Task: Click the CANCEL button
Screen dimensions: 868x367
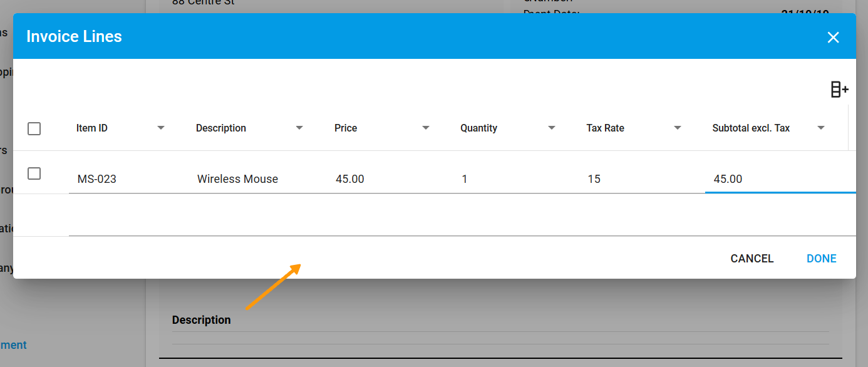Action: [x=752, y=258]
